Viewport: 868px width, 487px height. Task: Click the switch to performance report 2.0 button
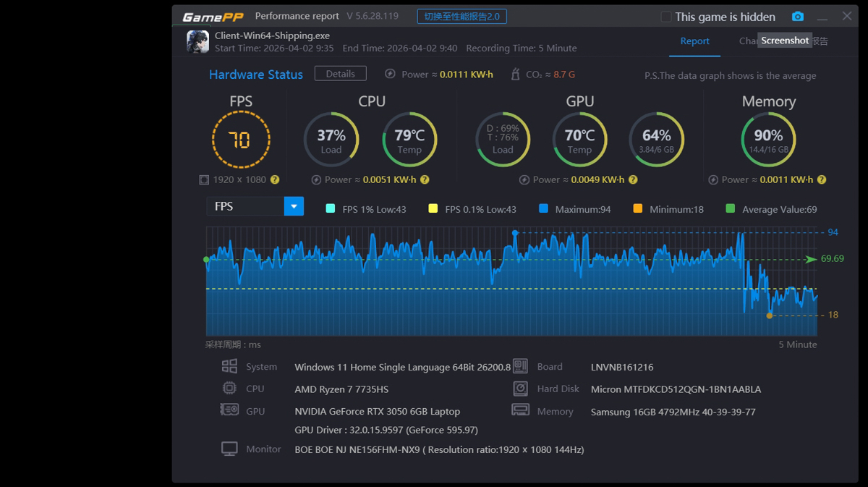[461, 17]
